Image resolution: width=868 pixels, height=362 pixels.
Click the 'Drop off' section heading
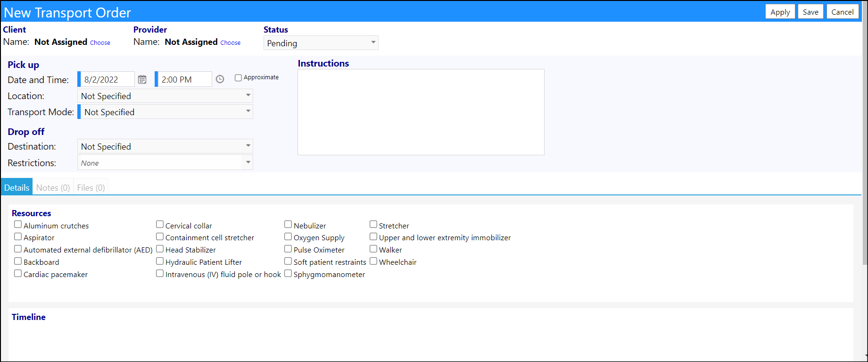tap(26, 132)
